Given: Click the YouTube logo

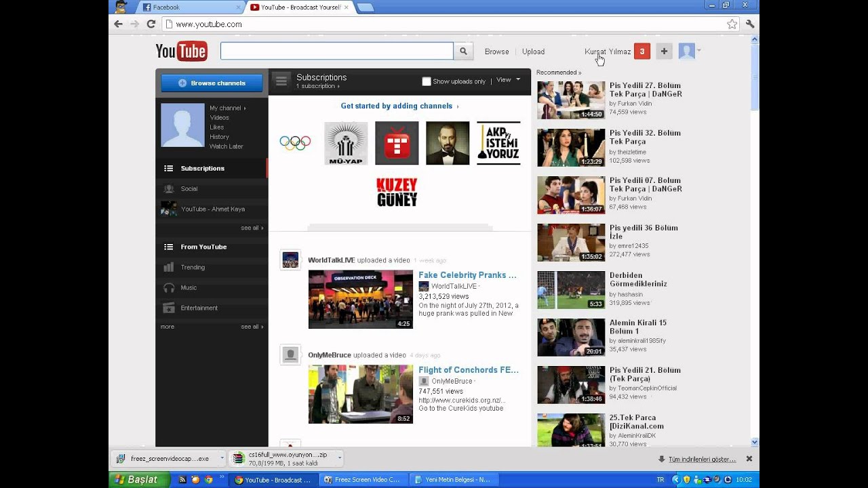Looking at the screenshot, I should (x=181, y=52).
